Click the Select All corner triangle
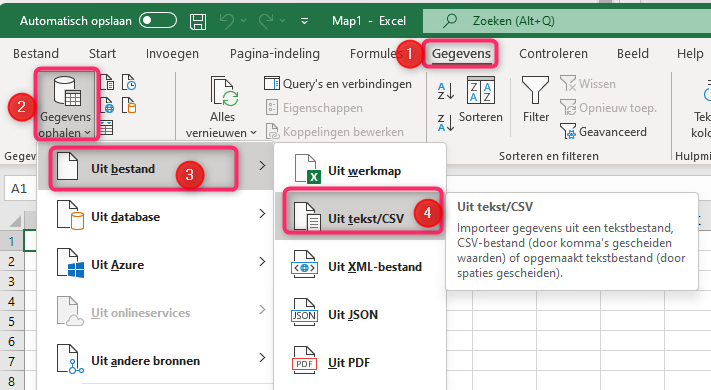The image size is (711, 390). pyautogui.click(x=15, y=221)
